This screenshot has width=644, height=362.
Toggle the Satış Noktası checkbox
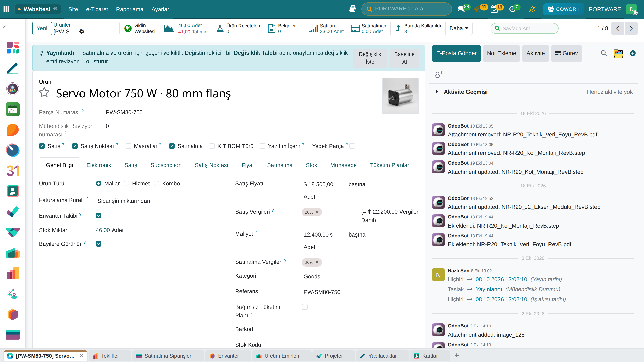click(x=75, y=146)
